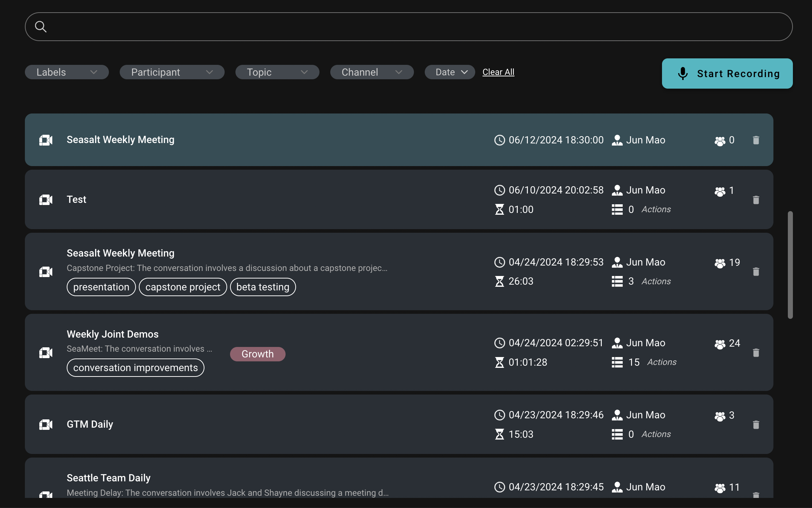Image resolution: width=812 pixels, height=508 pixels.
Task: Delete the 06/12/2024 Seasalt Weekly Meeting
Action: pyautogui.click(x=756, y=140)
